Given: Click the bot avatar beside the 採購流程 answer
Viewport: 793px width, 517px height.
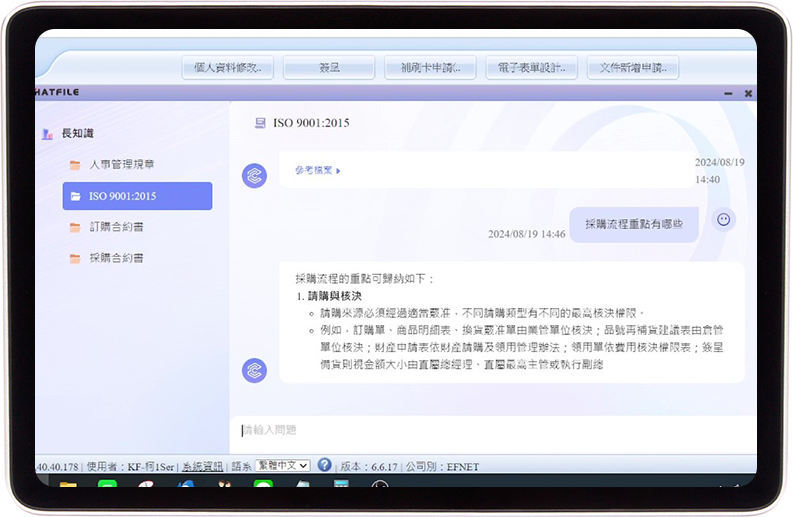Looking at the screenshot, I should [x=254, y=370].
